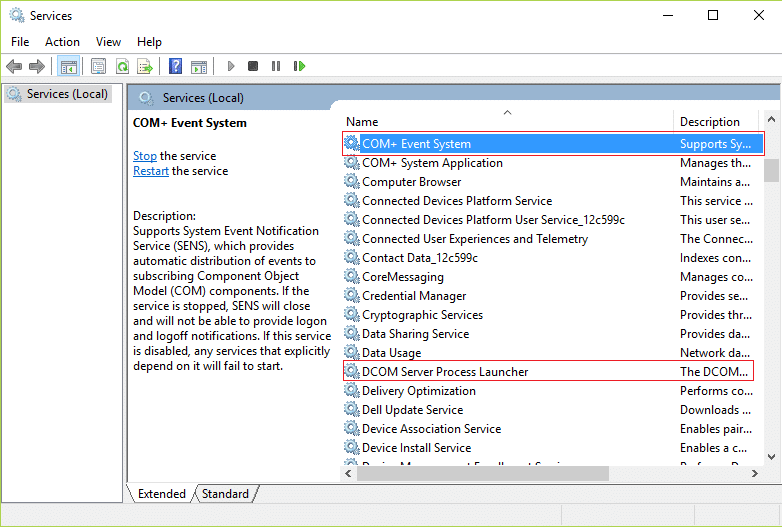Click the Stop link for the service

click(x=145, y=156)
